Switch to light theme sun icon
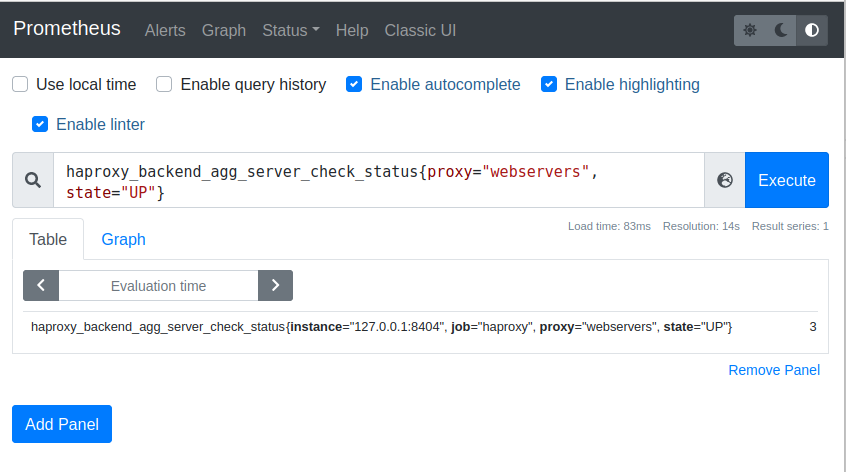Image resolution: width=846 pixels, height=472 pixels. pyautogui.click(x=749, y=30)
